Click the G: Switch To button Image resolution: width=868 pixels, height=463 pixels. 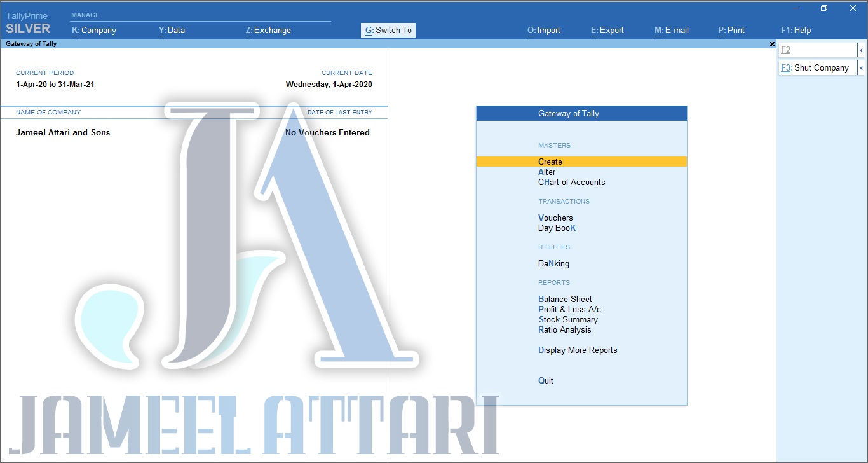[388, 30]
